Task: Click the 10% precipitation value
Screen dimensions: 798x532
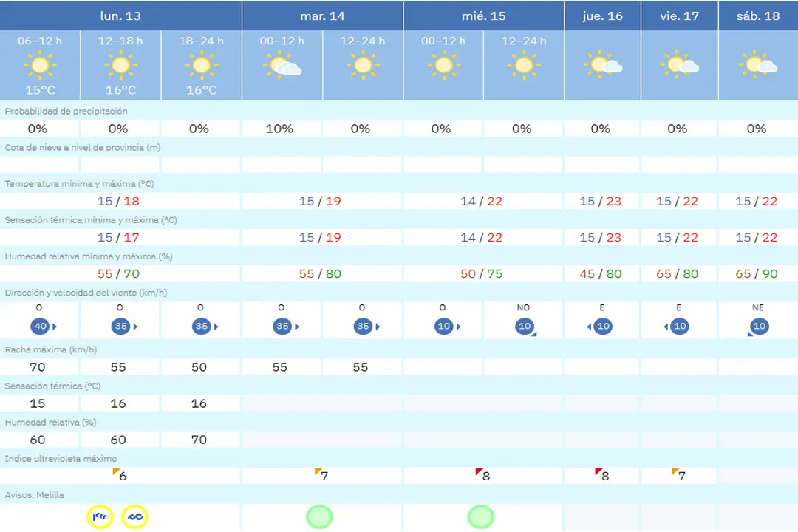Action: tap(279, 129)
